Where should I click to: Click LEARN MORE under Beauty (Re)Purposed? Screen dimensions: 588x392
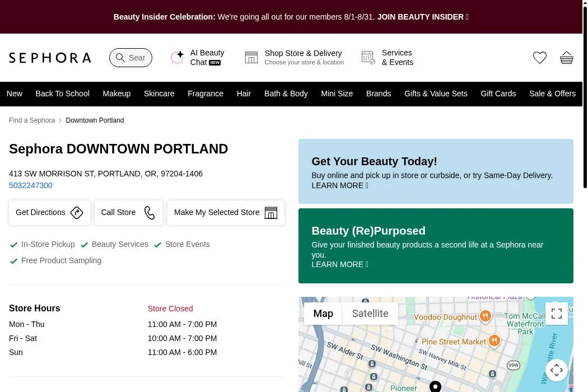pos(340,264)
